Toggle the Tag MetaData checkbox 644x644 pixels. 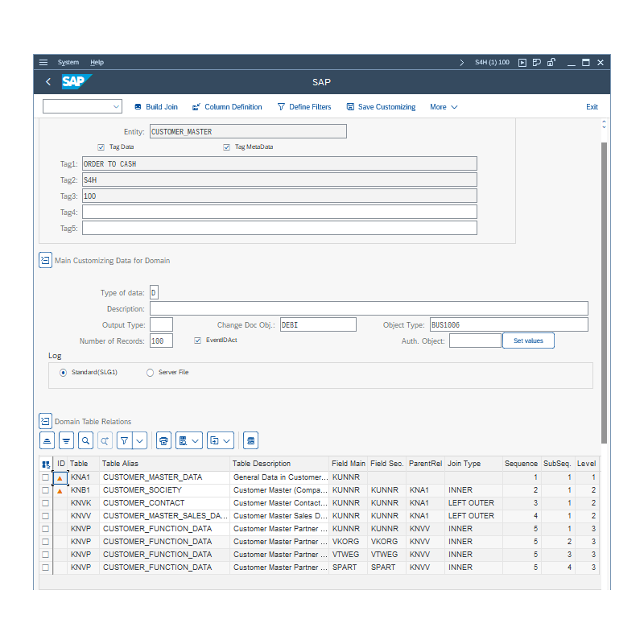pos(226,147)
